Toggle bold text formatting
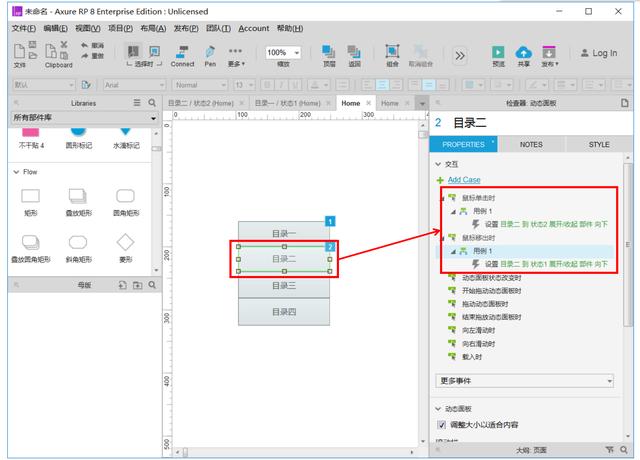This screenshot has height=460, width=640. (267, 85)
